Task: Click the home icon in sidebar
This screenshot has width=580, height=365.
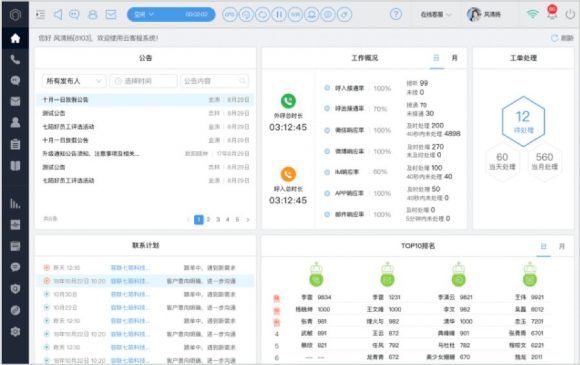Action: click(x=15, y=38)
